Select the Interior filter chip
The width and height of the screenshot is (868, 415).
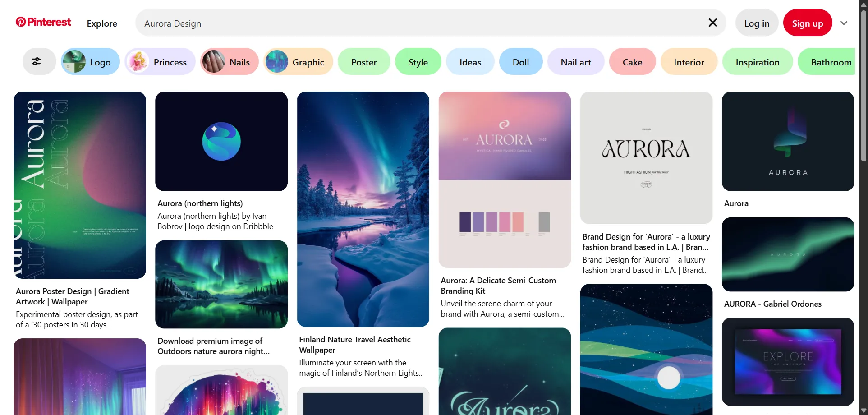(689, 61)
